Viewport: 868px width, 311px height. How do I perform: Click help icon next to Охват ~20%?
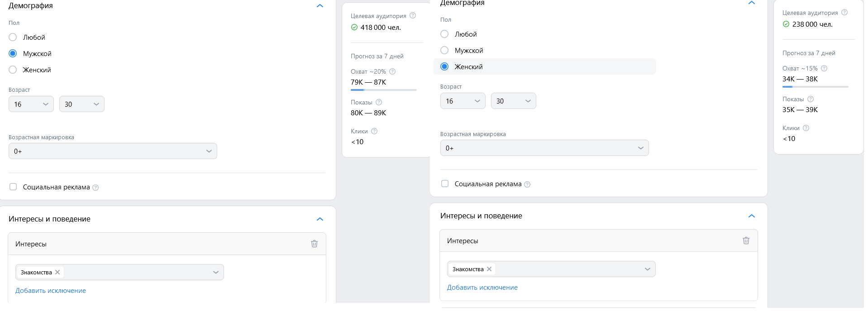[x=392, y=71]
